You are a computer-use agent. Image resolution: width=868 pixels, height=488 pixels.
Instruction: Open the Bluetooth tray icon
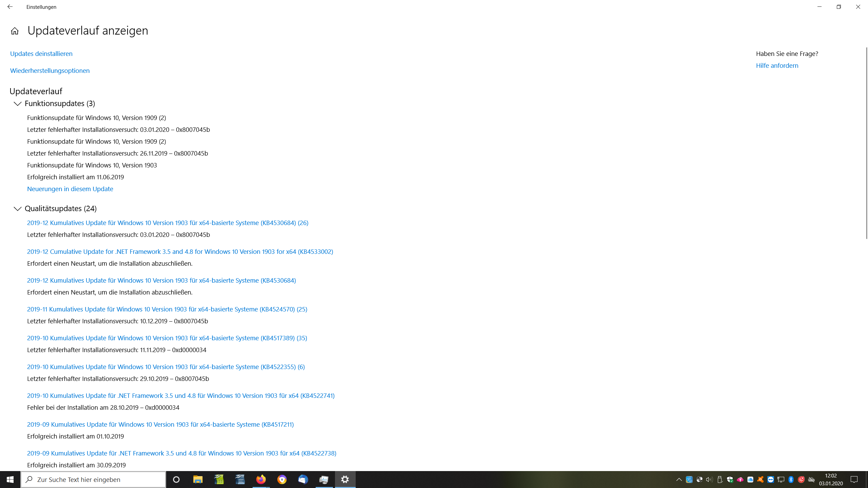pyautogui.click(x=791, y=479)
